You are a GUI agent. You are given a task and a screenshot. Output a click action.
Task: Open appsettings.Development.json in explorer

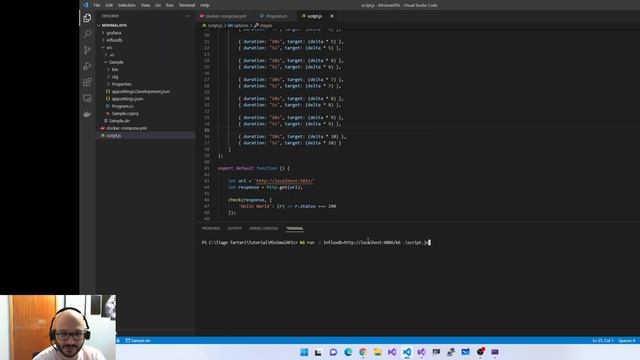145,91
